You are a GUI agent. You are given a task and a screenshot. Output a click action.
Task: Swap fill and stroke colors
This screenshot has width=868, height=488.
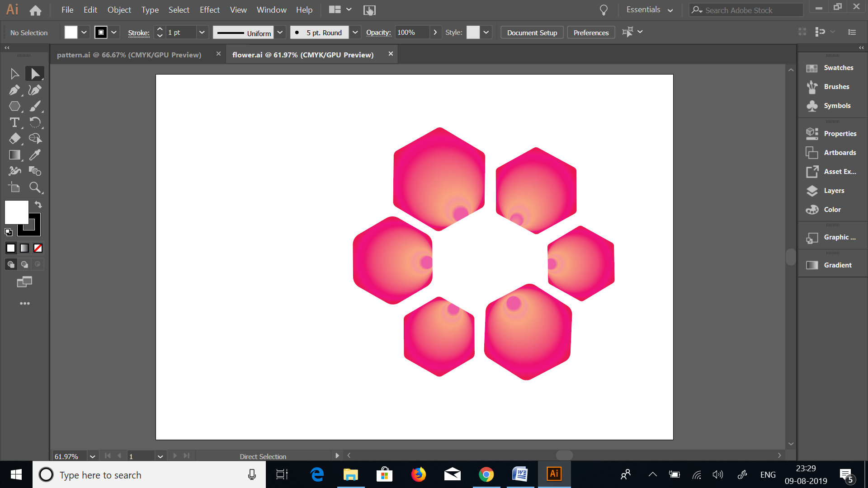pyautogui.click(x=38, y=205)
